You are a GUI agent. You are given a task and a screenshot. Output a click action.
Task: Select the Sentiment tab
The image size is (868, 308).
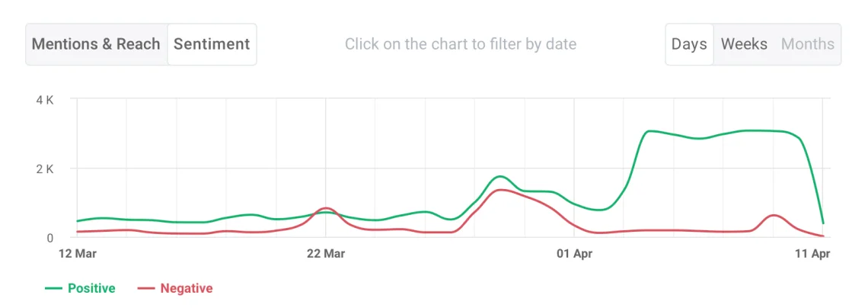coord(212,44)
